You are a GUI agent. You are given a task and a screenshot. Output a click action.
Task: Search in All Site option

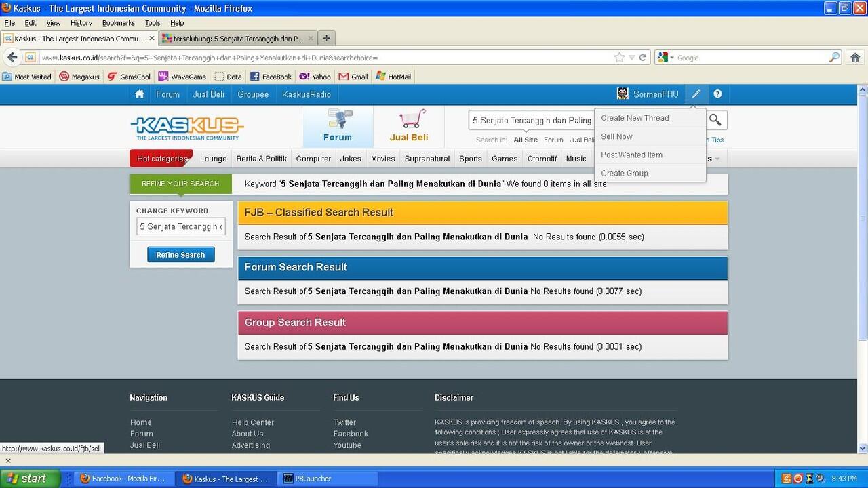(526, 140)
